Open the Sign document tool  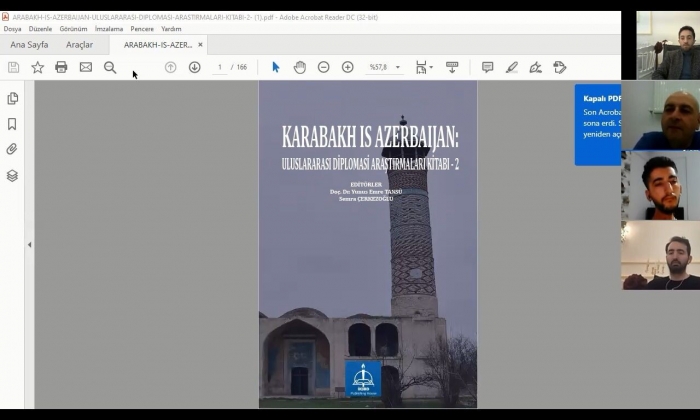[535, 67]
